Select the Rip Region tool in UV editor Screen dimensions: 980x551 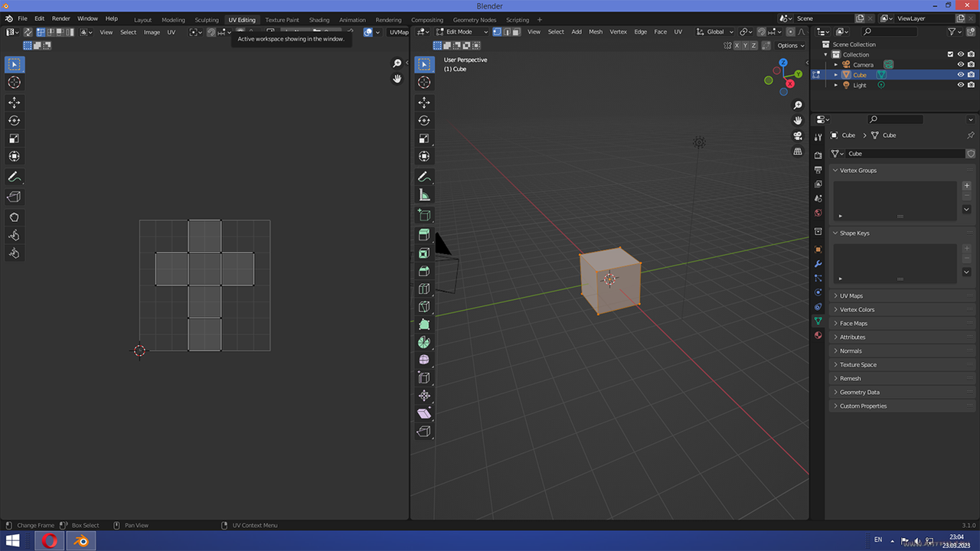coord(15,197)
